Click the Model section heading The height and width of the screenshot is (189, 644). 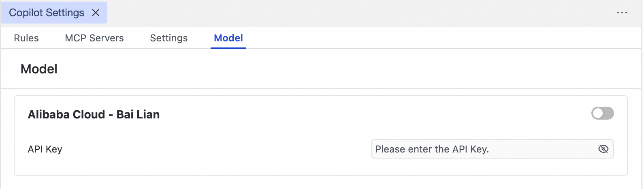39,69
